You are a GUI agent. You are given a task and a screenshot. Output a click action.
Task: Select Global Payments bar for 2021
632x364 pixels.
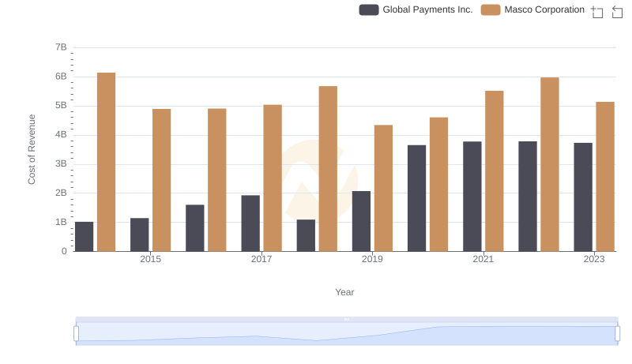click(x=472, y=197)
